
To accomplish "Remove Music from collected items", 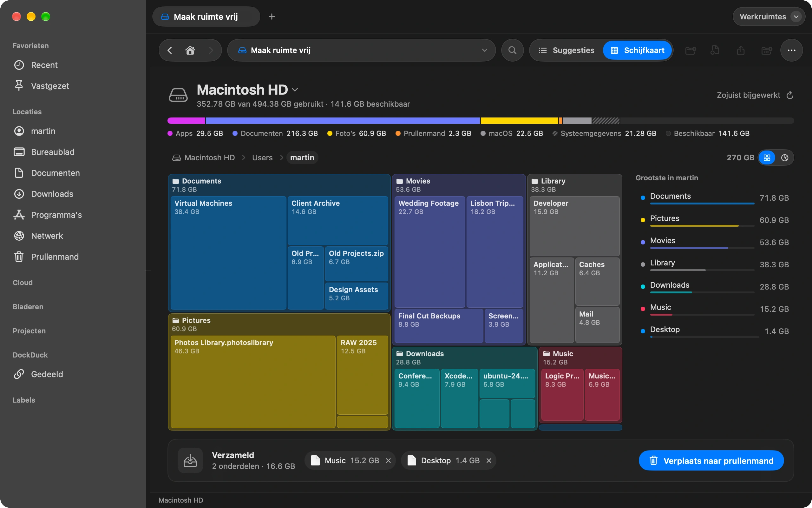I will [x=388, y=460].
